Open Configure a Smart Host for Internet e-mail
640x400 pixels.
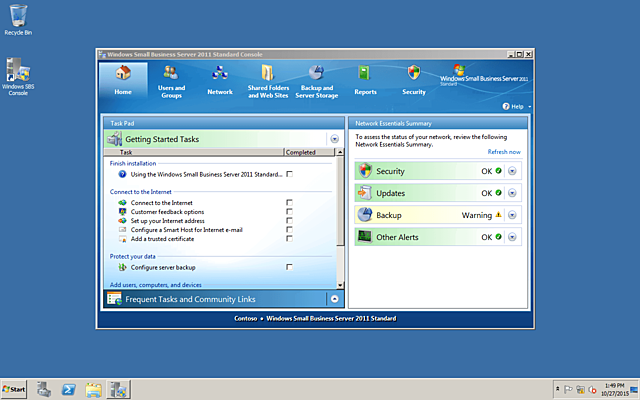click(x=187, y=230)
